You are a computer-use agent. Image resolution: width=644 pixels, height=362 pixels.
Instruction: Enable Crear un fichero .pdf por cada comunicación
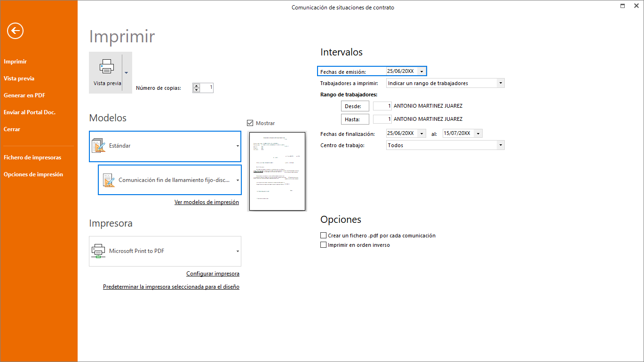323,236
